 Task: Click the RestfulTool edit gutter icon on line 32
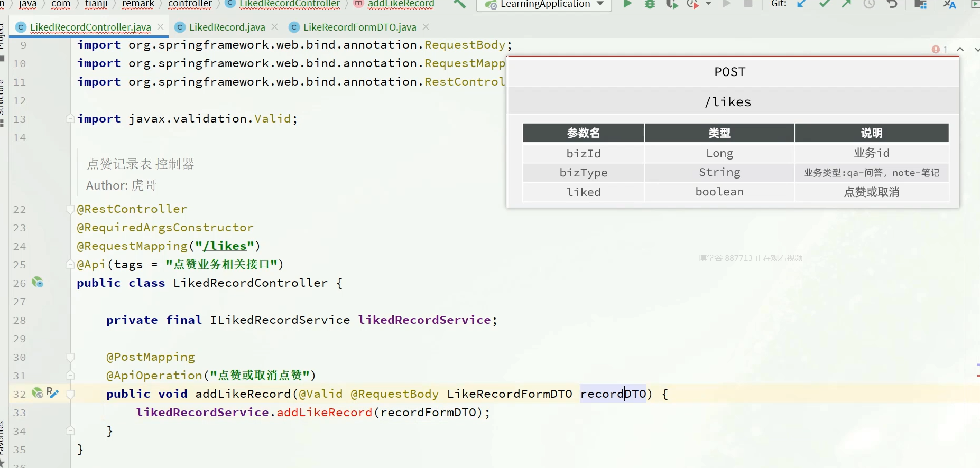tap(52, 392)
